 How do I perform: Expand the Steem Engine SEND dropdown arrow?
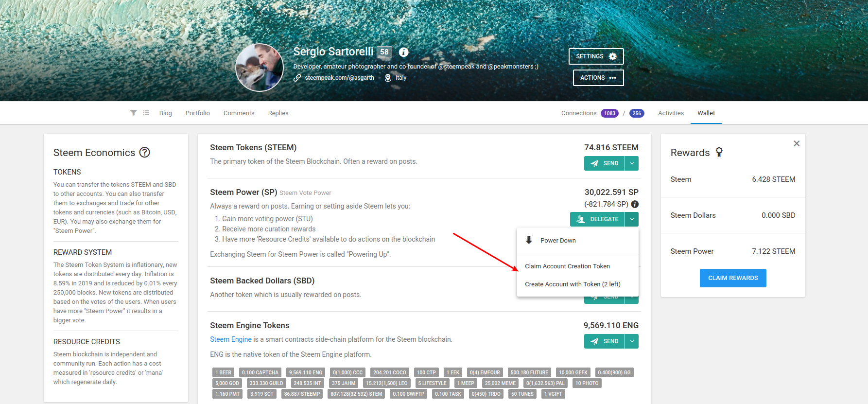(632, 341)
